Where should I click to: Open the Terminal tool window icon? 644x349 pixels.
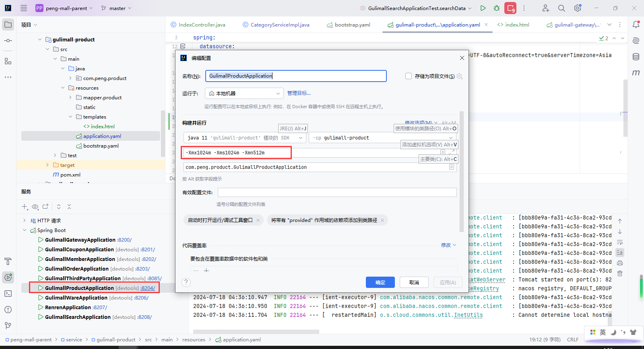[x=8, y=294]
